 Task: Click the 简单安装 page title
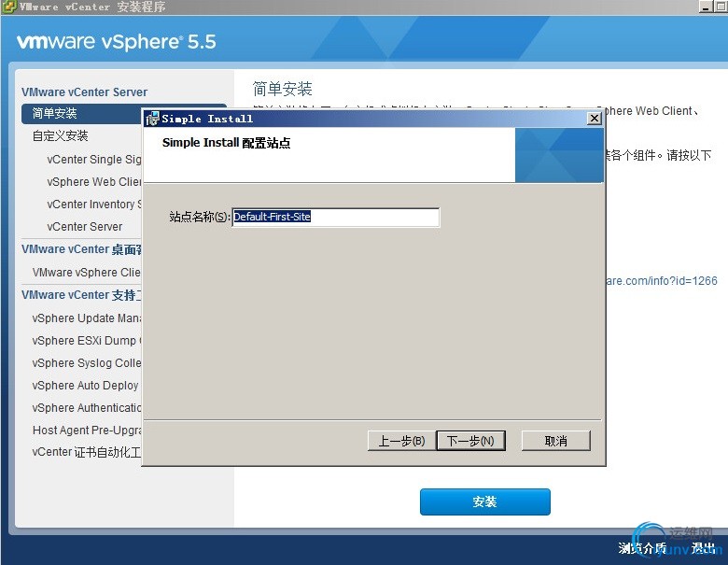click(282, 89)
